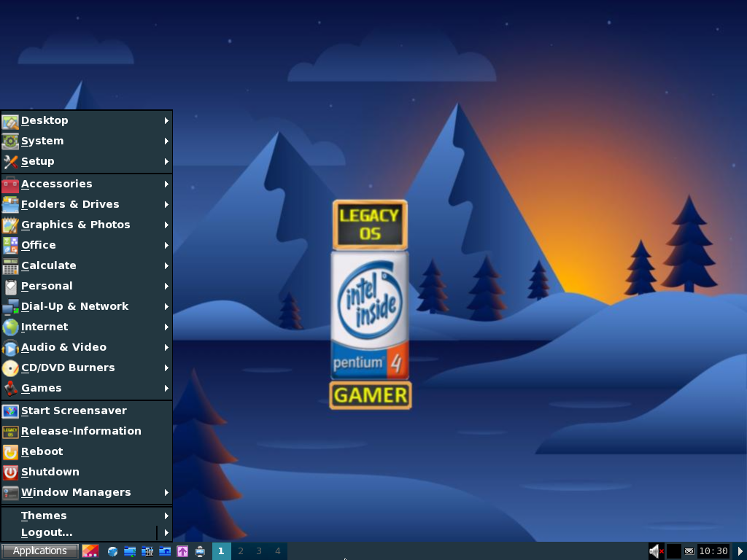Screen dimensions: 747x560
Task: Expand the Dial-Up & Network submenu arrow
Action: [166, 307]
